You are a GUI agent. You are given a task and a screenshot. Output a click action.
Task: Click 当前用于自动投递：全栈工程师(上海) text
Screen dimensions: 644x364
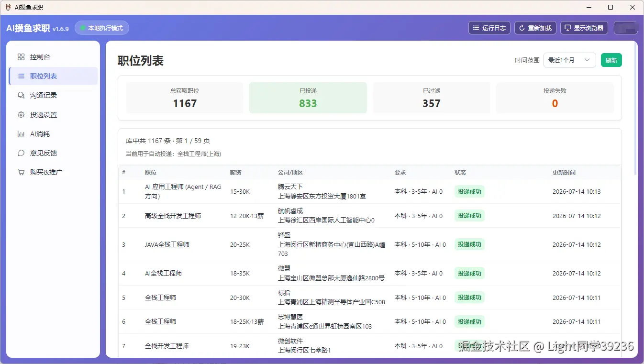coord(173,154)
